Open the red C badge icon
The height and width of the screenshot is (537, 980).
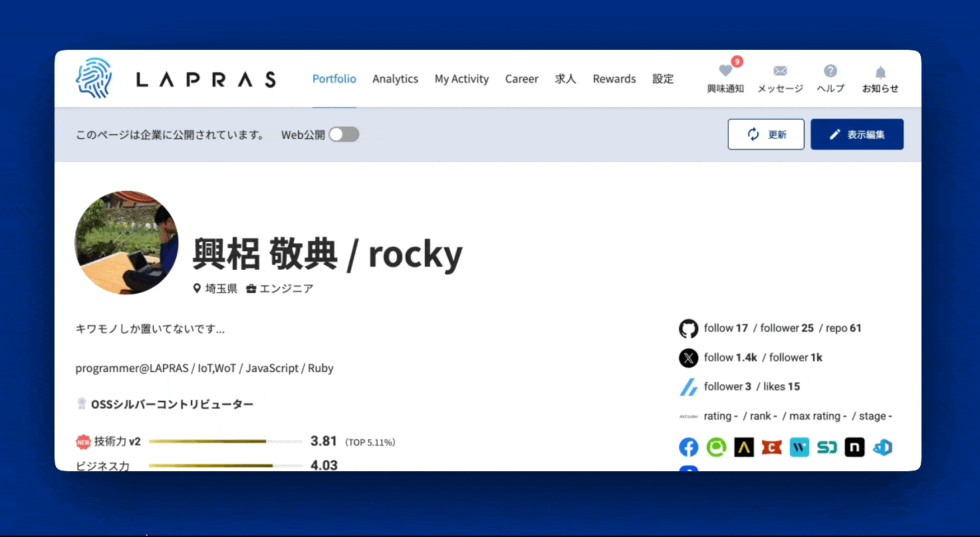771,447
